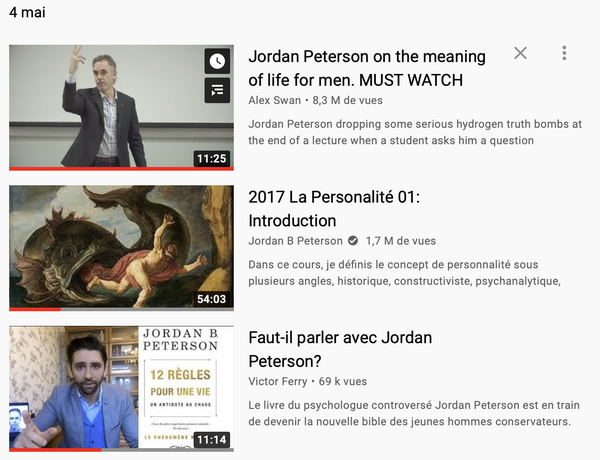Open the whale painting thumbnail
This screenshot has height=460, width=600.
point(121,248)
